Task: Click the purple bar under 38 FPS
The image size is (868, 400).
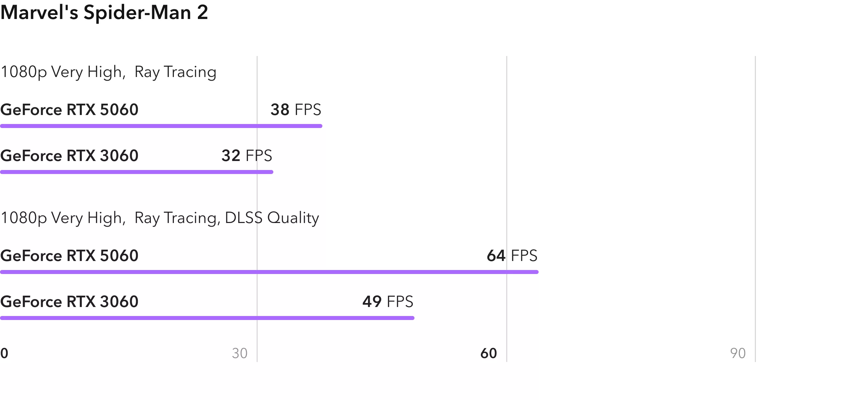Action: [161, 126]
